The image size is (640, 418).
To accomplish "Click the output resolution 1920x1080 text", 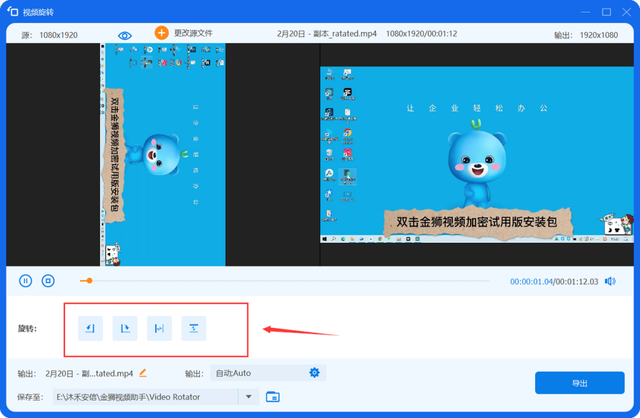I will point(599,35).
